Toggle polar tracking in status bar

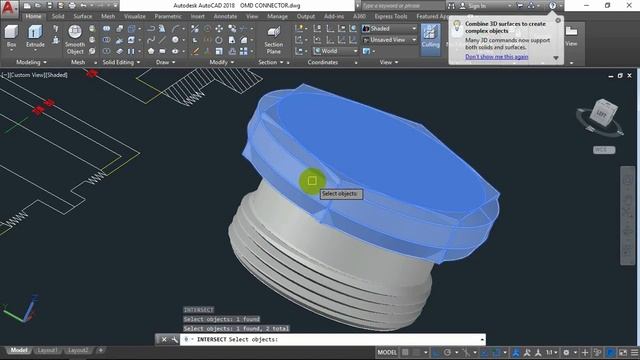(447, 352)
